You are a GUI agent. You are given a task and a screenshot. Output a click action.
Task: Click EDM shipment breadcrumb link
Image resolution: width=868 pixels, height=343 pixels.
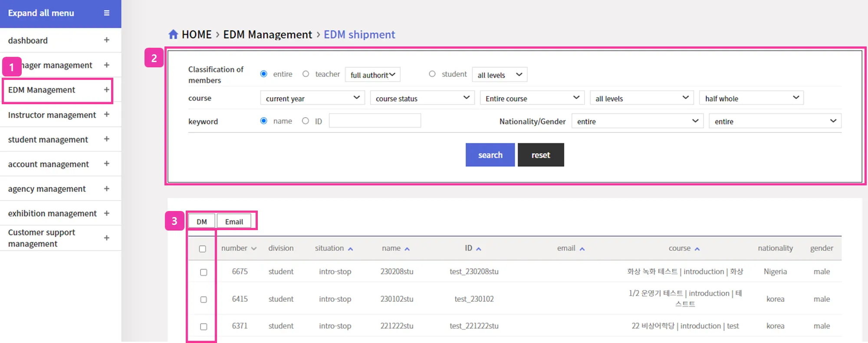pyautogui.click(x=359, y=34)
